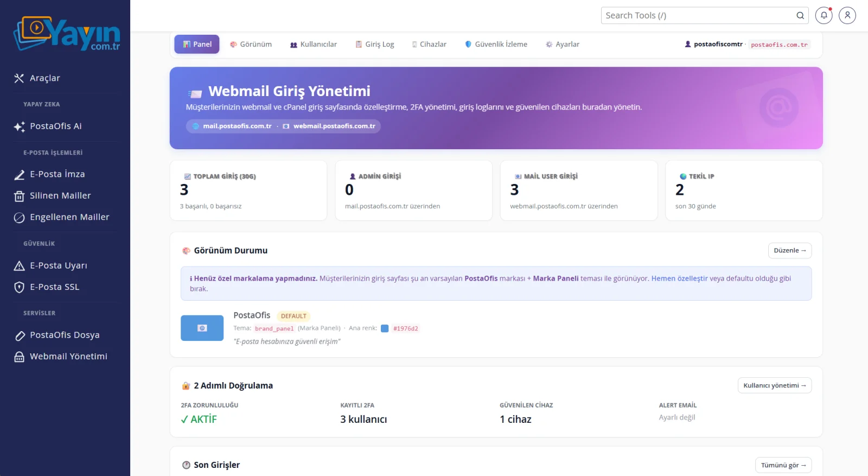Click the Toplam Giriş (30G) stat card
The height and width of the screenshot is (476, 868).
(x=248, y=191)
